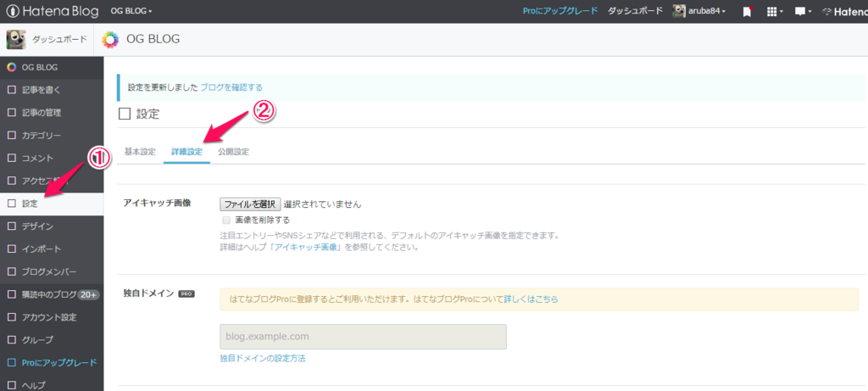868x391 pixels.
Task: Click the aruba84 avatar in top bar
Action: pos(679,11)
